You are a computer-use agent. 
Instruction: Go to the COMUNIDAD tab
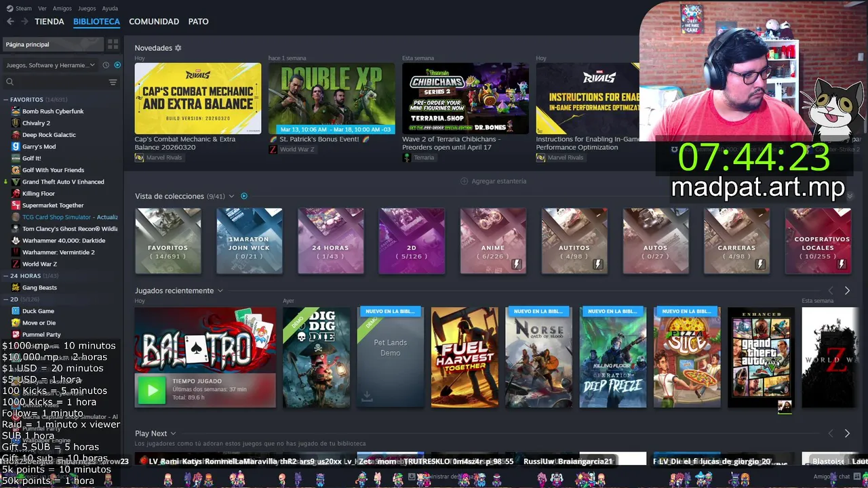(x=154, y=22)
